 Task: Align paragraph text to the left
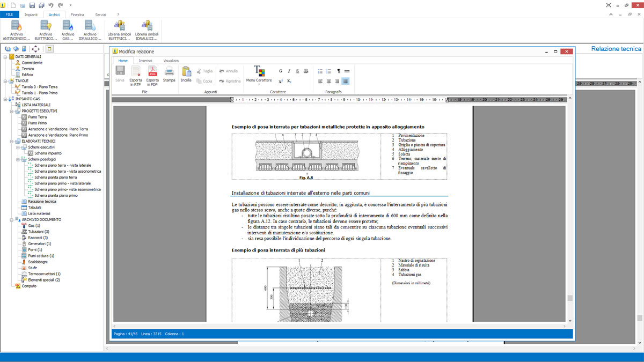(x=320, y=82)
